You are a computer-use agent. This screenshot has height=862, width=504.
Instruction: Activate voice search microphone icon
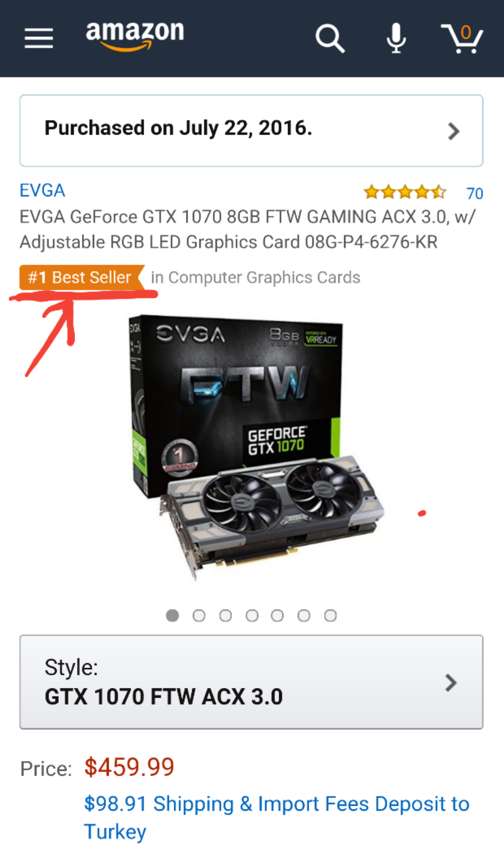(396, 38)
